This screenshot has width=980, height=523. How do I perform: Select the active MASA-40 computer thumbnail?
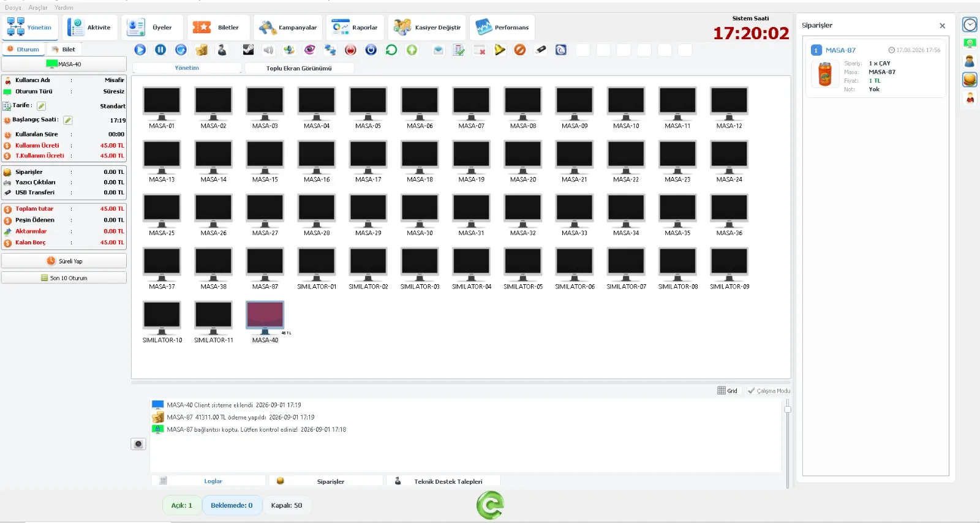[x=265, y=322]
